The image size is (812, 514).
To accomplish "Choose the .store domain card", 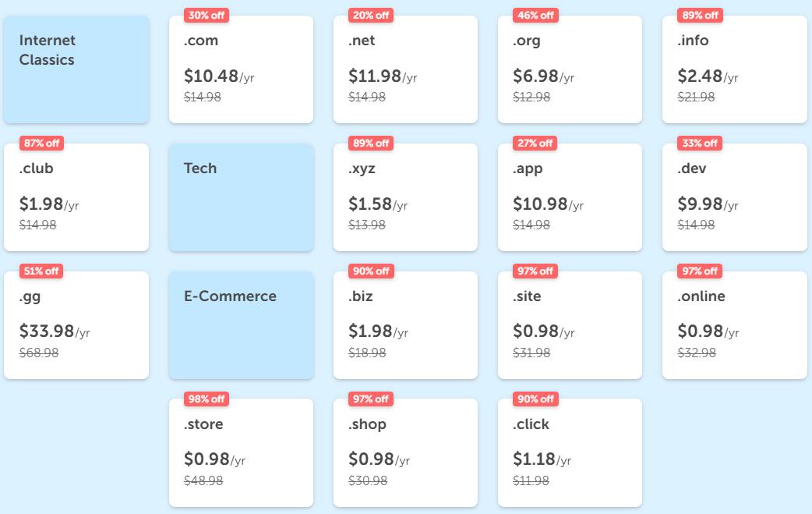I will [241, 453].
